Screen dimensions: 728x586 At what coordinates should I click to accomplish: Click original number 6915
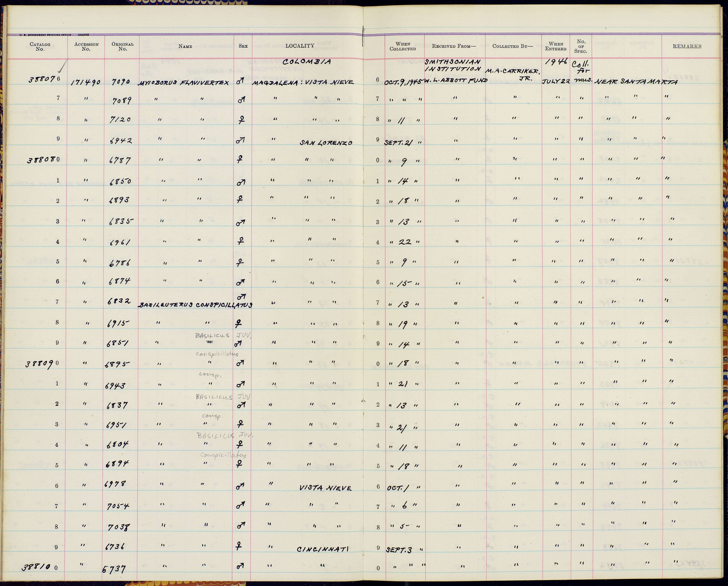click(118, 324)
